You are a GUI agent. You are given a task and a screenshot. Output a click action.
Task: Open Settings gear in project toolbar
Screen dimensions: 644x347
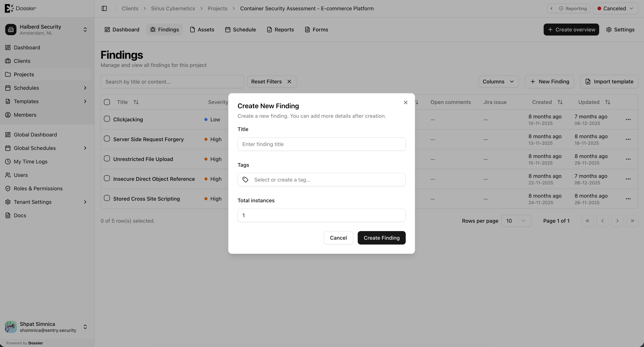[x=620, y=30]
